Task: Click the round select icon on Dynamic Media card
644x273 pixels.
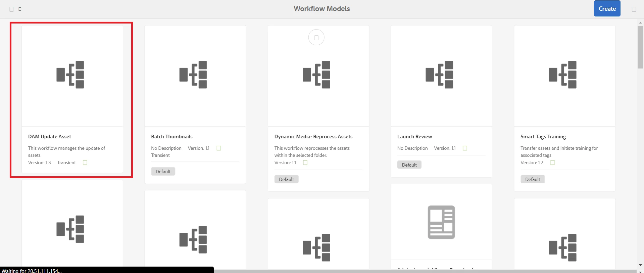Action: (316, 38)
